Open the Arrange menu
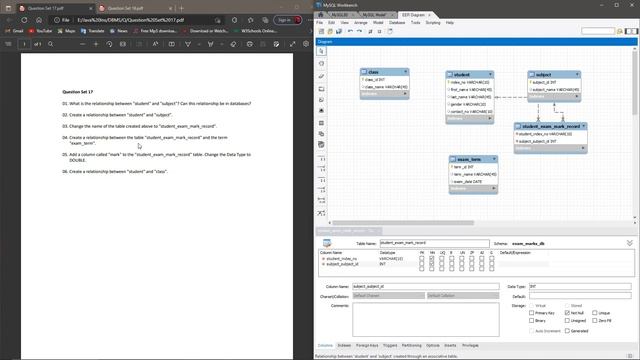This screenshot has width=640, height=360. (x=360, y=23)
